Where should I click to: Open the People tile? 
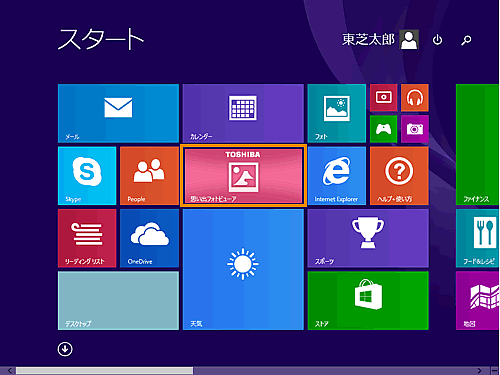(x=149, y=176)
